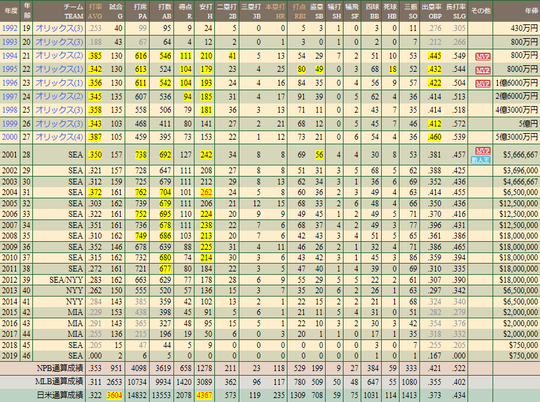The image size is (540, 402).
Task: Open the 1992 season year link
Action: [10, 28]
